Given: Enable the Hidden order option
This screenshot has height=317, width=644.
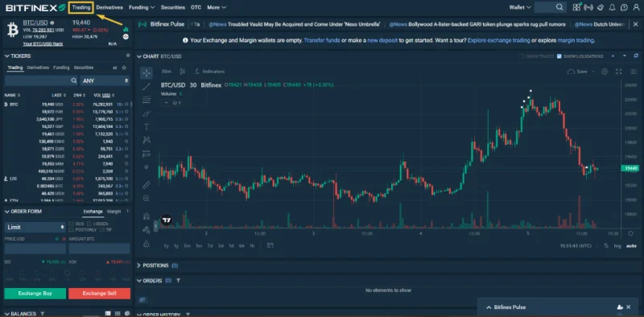Looking at the screenshot, I should click(89, 224).
